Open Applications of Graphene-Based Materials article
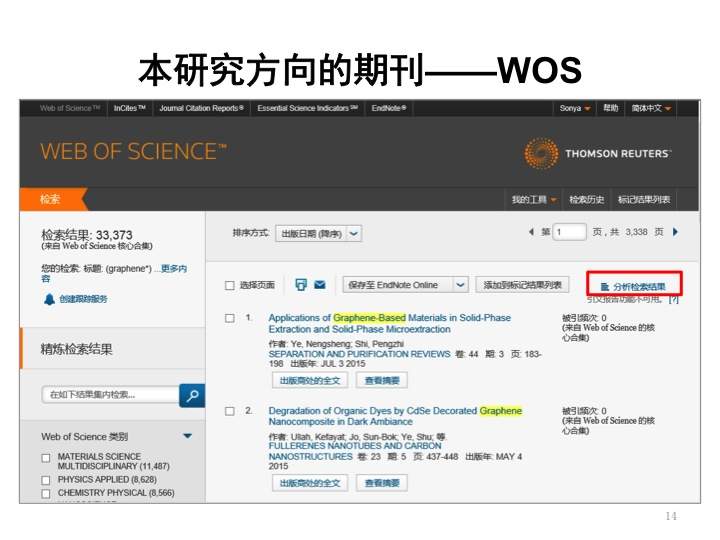 (389, 323)
